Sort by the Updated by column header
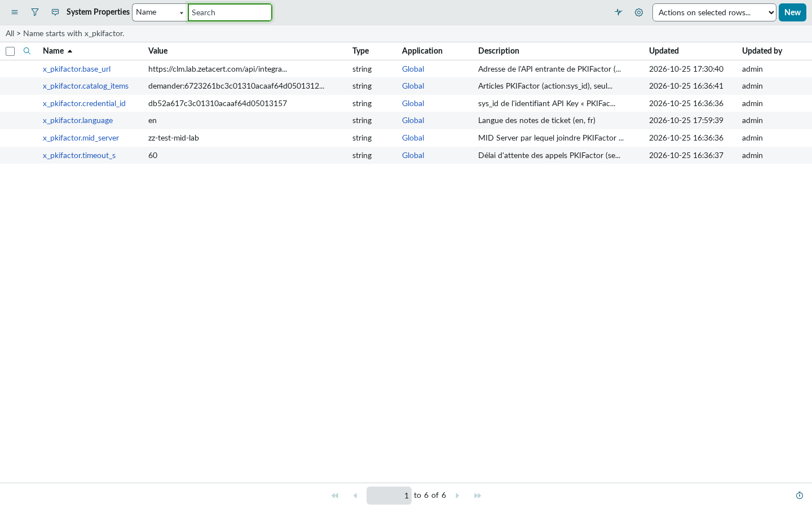The height and width of the screenshot is (508, 812). 762,51
